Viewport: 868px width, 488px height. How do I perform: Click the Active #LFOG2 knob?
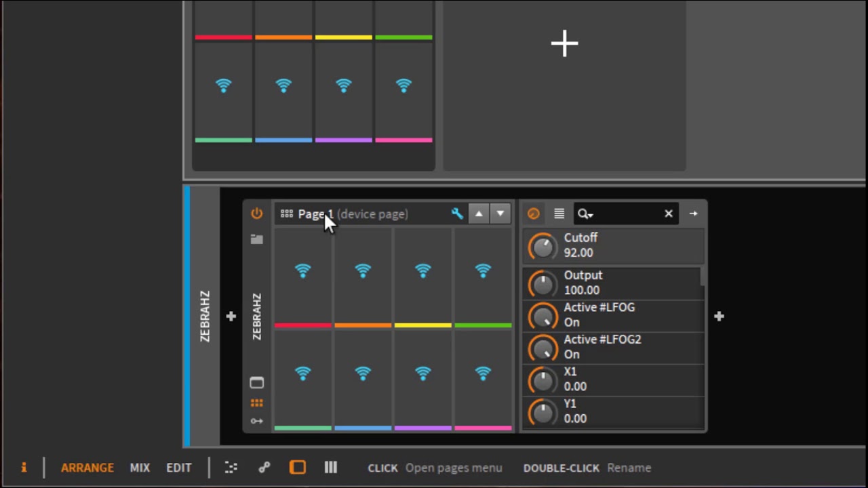pyautogui.click(x=542, y=348)
